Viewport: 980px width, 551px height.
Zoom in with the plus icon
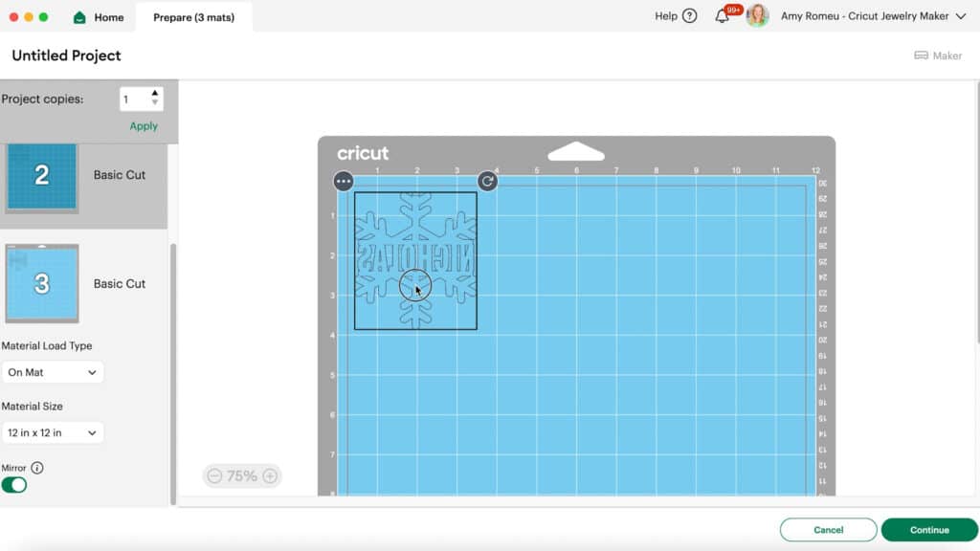pyautogui.click(x=270, y=476)
